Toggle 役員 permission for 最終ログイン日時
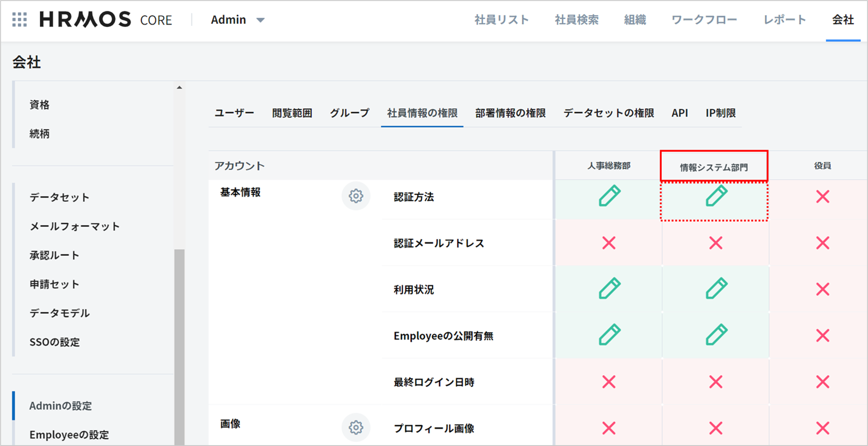The image size is (868, 446). [822, 382]
